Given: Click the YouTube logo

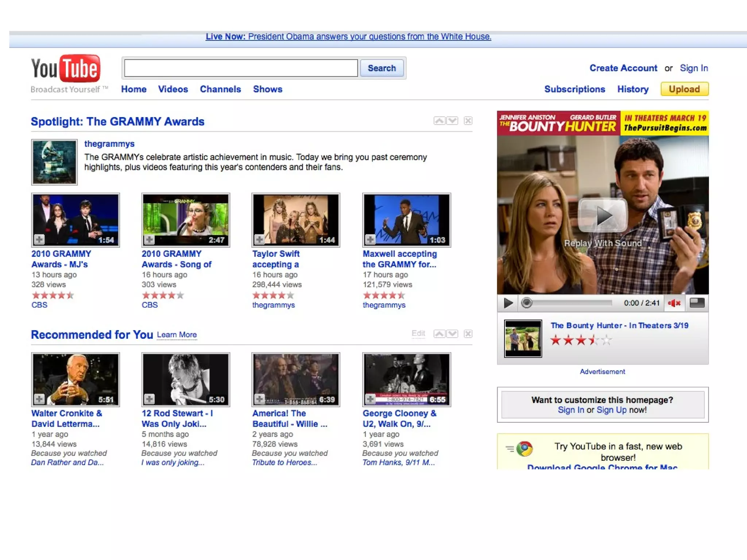Looking at the screenshot, I should tap(66, 69).
